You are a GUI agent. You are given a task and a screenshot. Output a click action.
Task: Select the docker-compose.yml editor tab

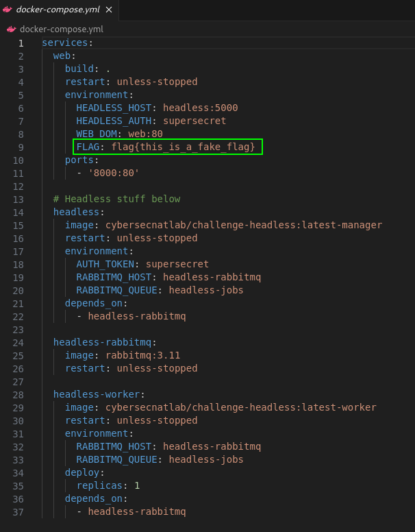click(60, 10)
